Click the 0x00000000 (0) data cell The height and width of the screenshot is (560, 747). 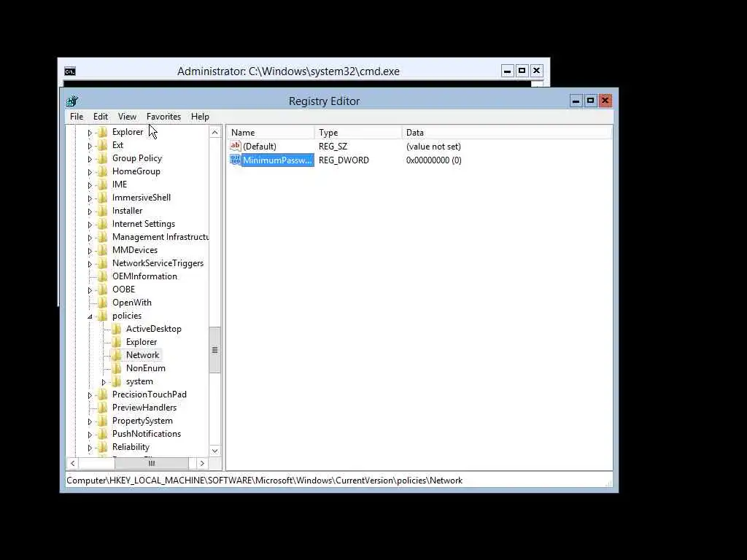coord(433,160)
